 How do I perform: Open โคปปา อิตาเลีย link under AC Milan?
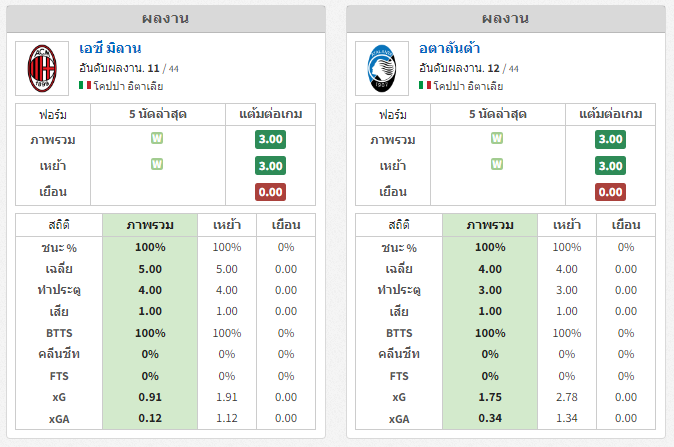[x=128, y=86]
